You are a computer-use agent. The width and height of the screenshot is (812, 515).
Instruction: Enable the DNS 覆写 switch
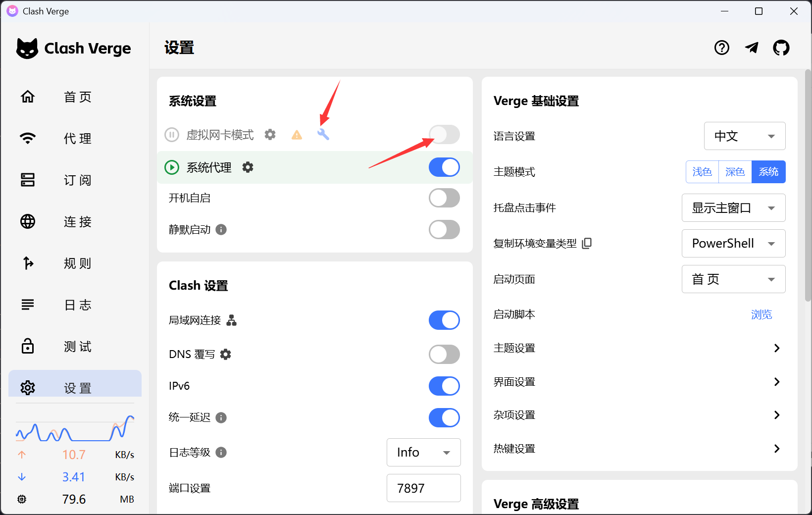tap(444, 355)
